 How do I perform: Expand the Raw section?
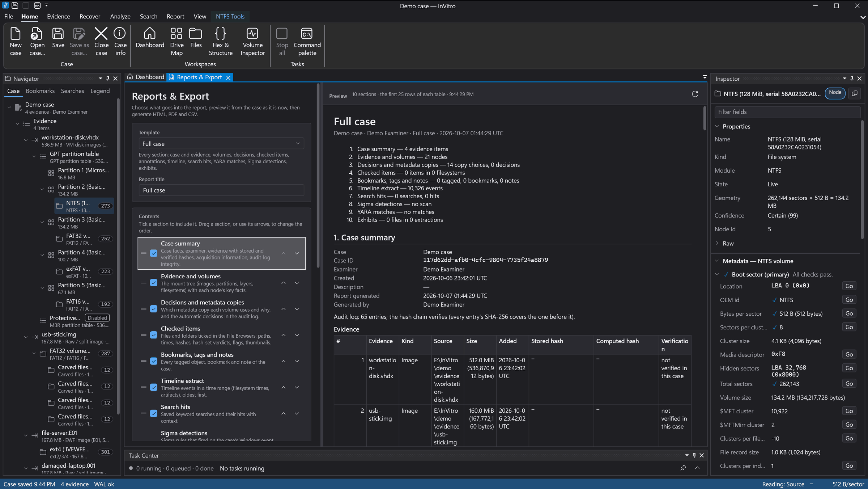pyautogui.click(x=717, y=243)
